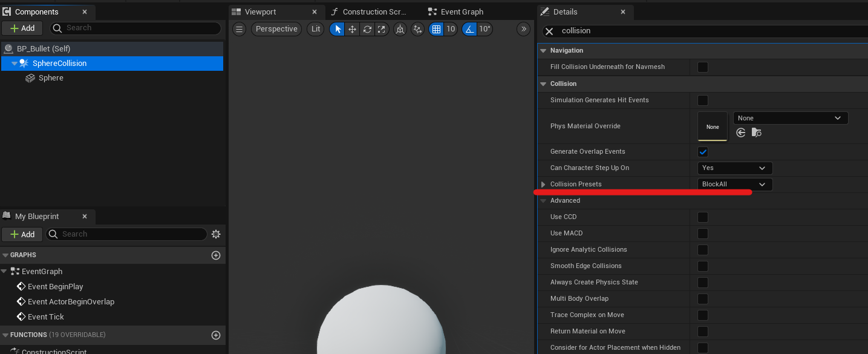Toggle surface snapping icon

tap(417, 29)
